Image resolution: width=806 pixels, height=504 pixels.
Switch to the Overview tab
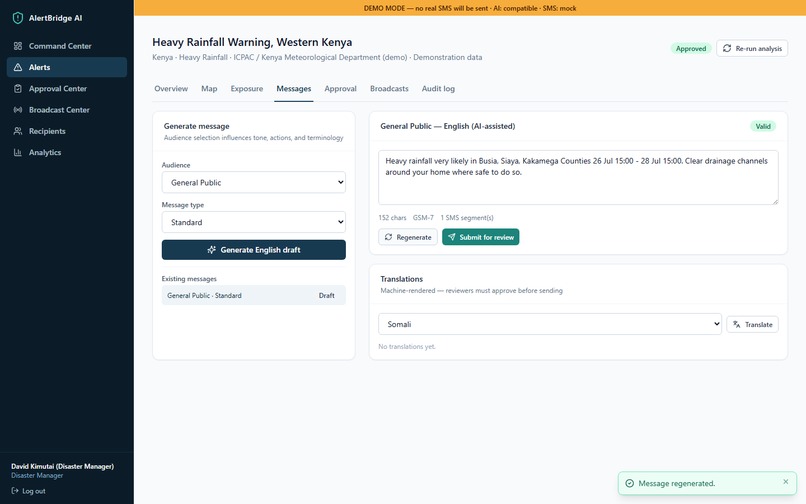[171, 88]
